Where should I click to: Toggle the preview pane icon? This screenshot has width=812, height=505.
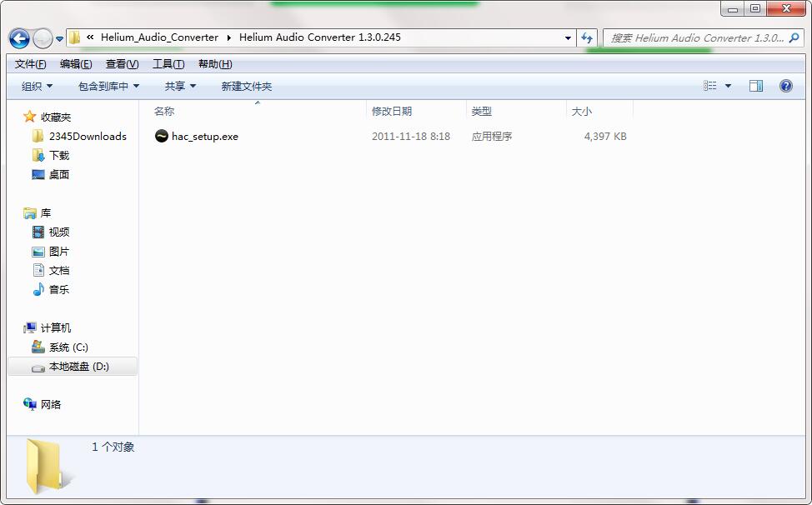[x=756, y=86]
